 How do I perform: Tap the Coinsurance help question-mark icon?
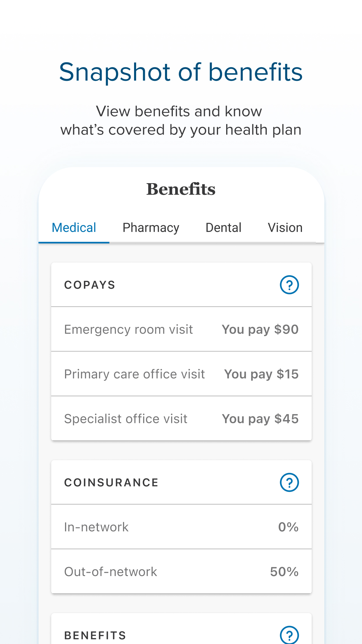[289, 482]
